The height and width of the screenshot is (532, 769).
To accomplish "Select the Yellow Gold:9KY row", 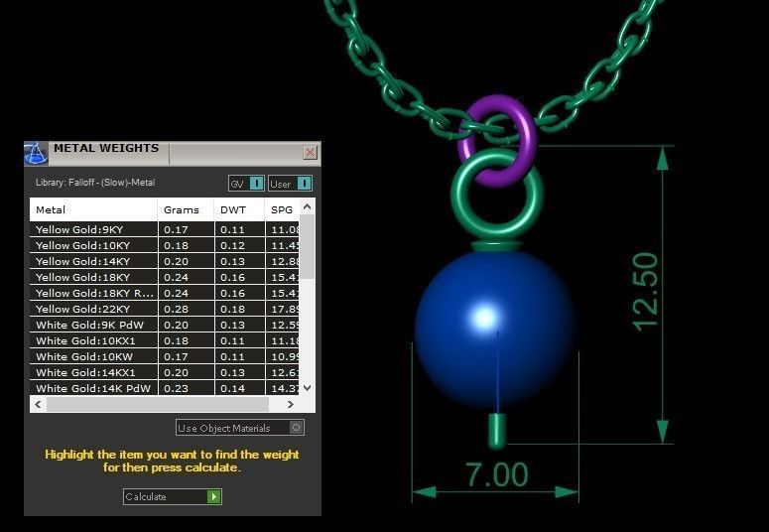I will click(165, 229).
